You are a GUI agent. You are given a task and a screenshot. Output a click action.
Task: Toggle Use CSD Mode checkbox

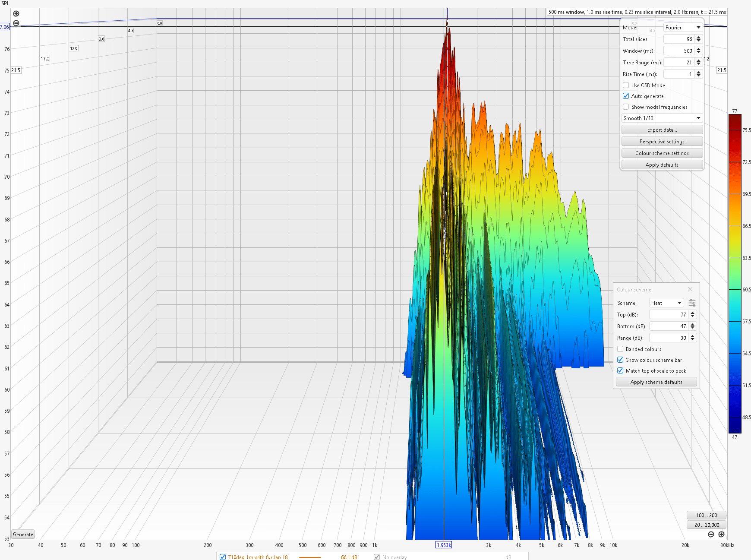(626, 85)
